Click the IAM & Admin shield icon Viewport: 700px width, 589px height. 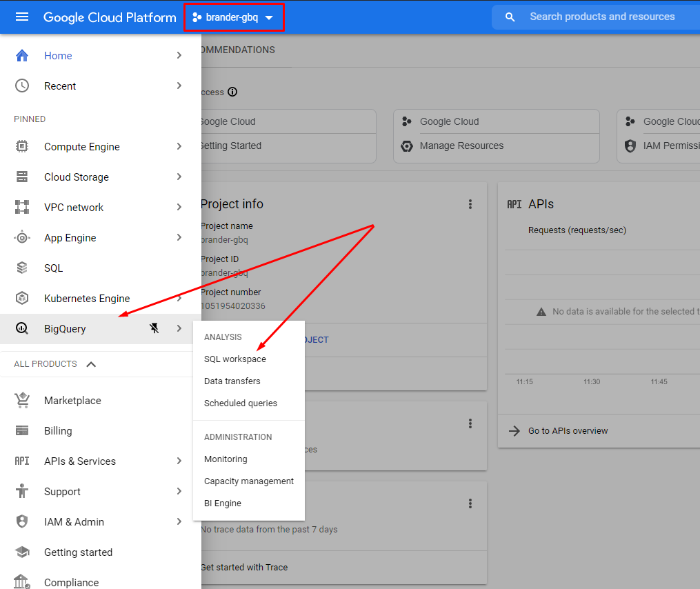point(22,522)
